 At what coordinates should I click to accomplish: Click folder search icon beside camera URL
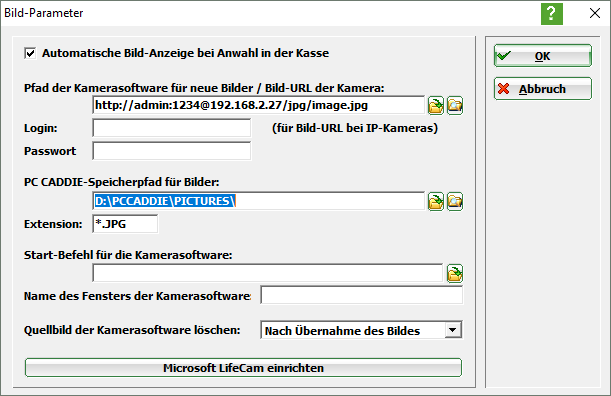[455, 106]
